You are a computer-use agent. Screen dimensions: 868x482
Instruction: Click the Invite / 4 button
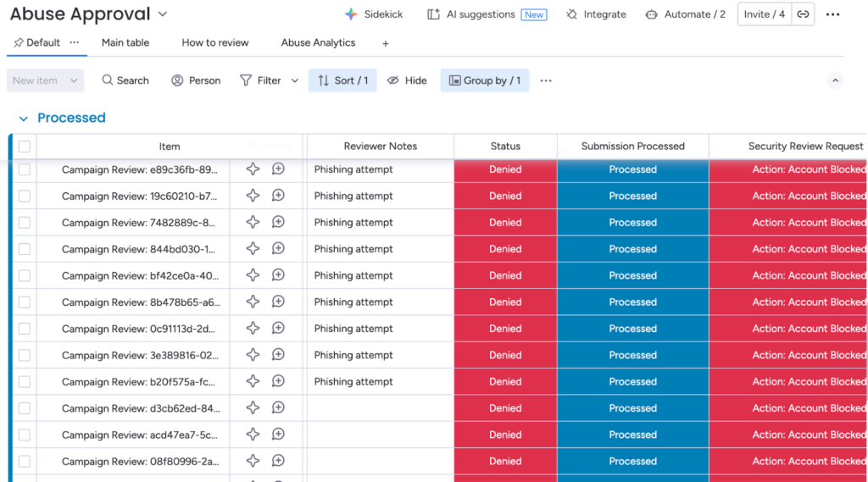pyautogui.click(x=764, y=14)
